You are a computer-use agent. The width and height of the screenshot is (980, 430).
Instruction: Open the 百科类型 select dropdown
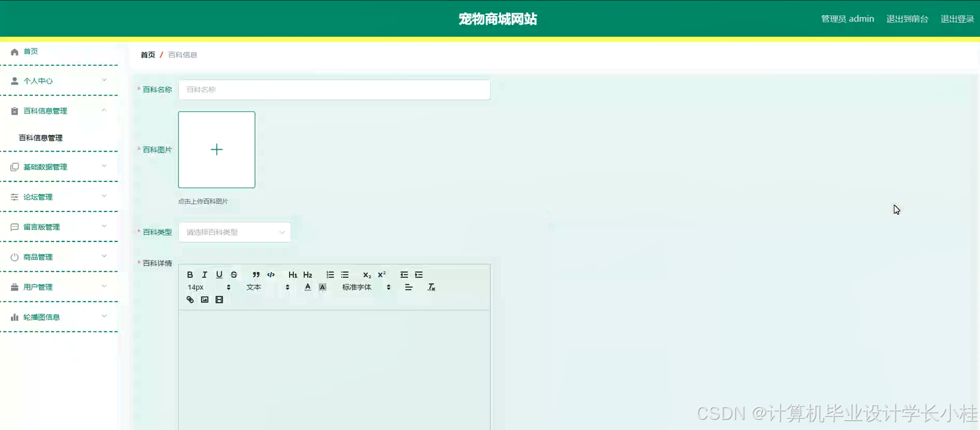click(234, 232)
